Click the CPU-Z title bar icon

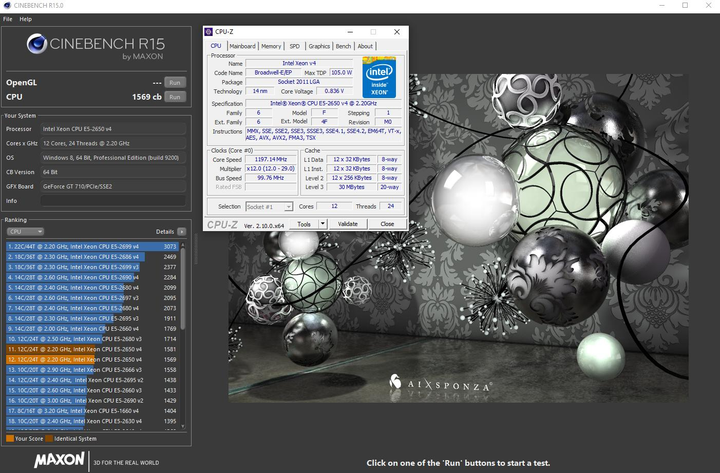(x=209, y=32)
